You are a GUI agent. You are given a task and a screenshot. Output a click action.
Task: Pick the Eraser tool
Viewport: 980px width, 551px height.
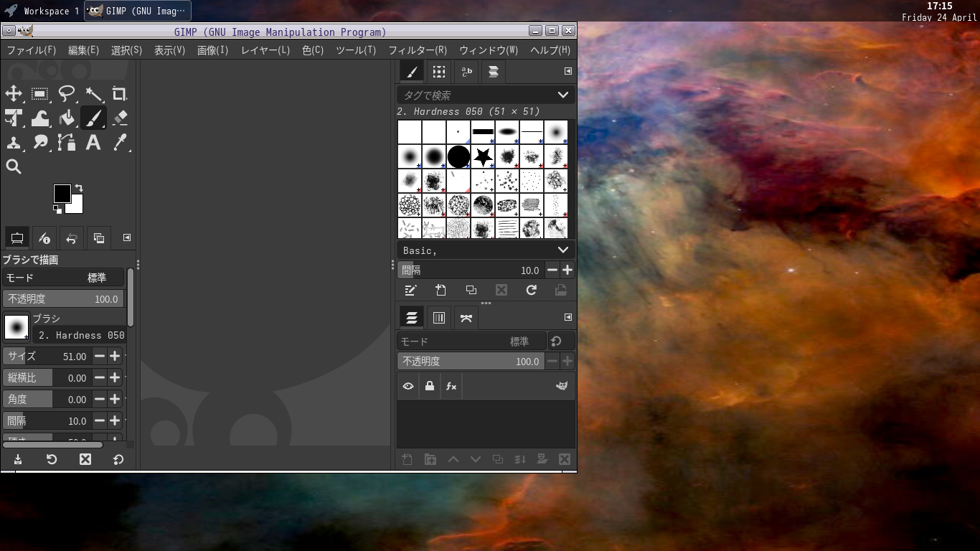tap(120, 118)
